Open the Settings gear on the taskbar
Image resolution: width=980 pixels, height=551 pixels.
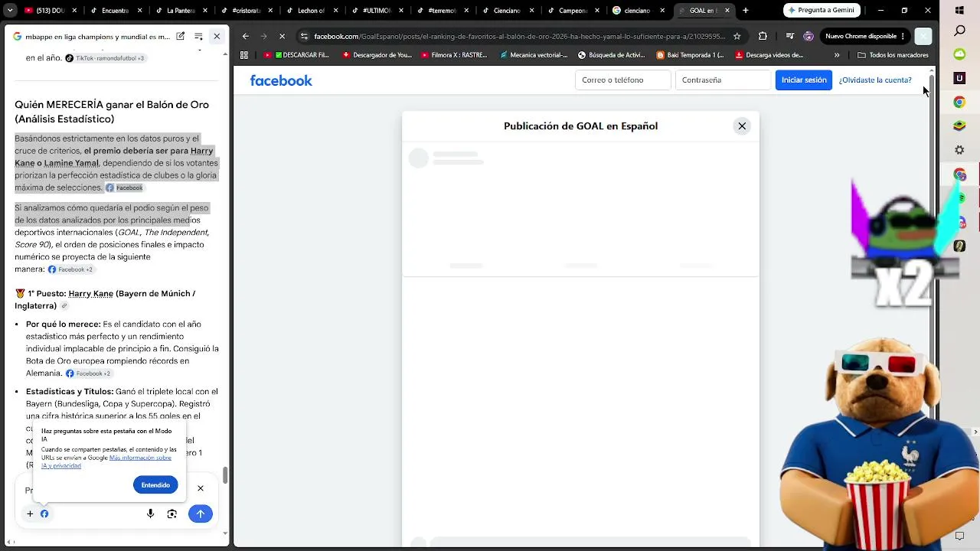click(959, 150)
